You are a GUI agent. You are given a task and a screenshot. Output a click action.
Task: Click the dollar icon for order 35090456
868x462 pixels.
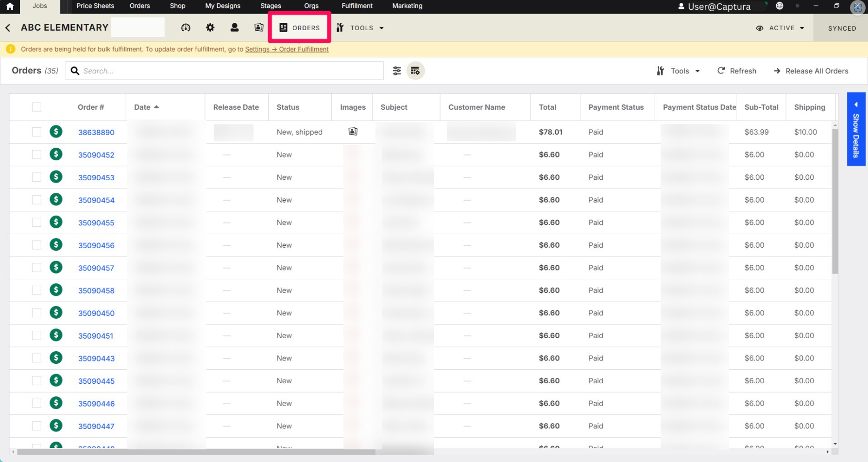point(56,245)
